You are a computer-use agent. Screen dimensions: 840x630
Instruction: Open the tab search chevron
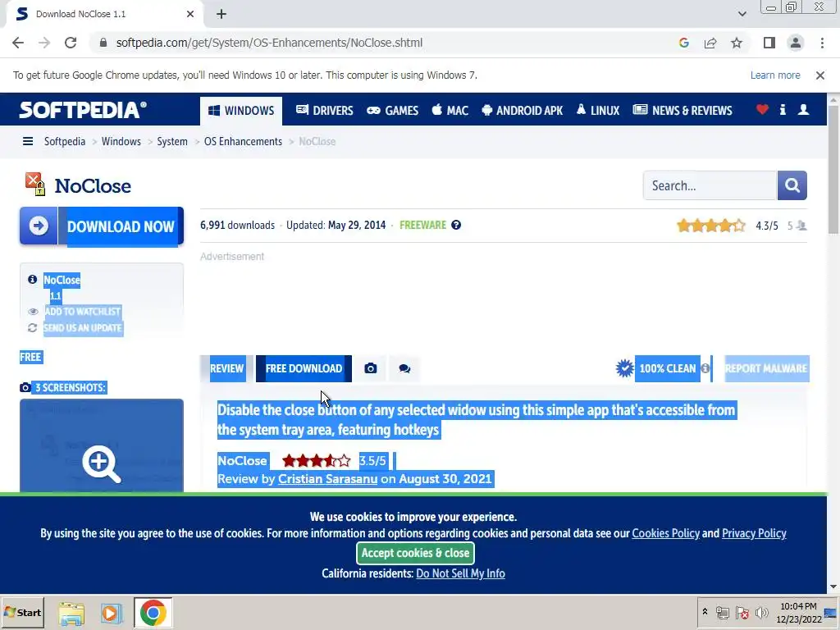tap(742, 14)
